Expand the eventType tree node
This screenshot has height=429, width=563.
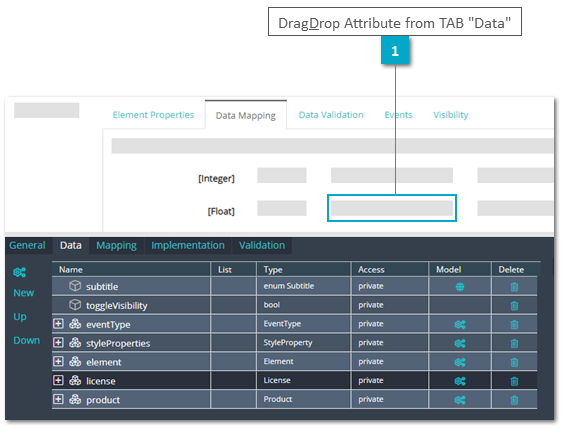pyautogui.click(x=58, y=324)
